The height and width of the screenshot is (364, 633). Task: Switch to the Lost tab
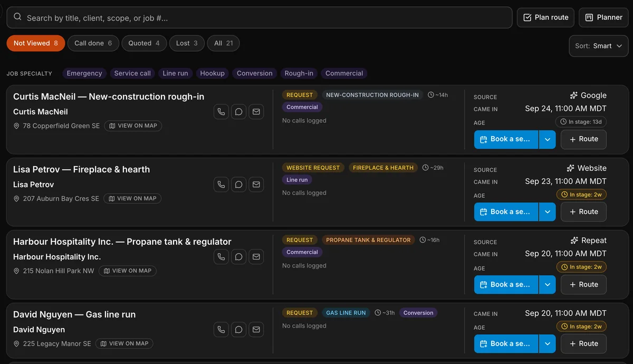187,43
